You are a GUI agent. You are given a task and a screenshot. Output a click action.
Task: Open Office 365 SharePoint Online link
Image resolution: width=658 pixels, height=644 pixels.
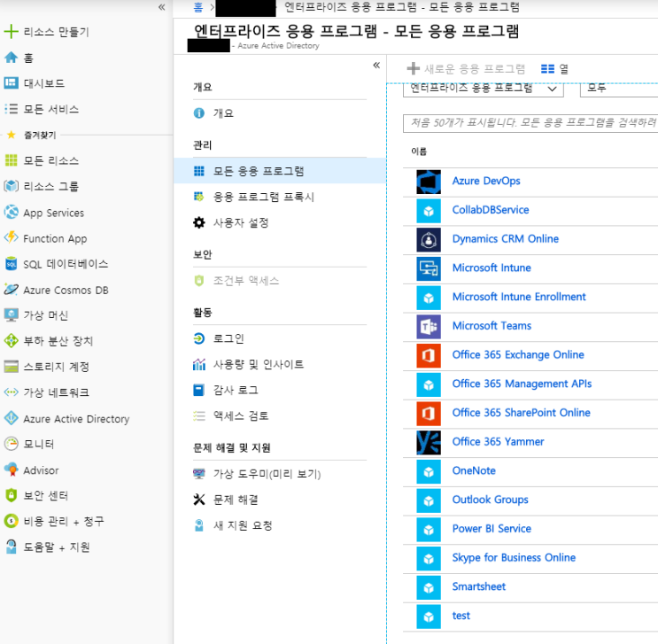522,412
